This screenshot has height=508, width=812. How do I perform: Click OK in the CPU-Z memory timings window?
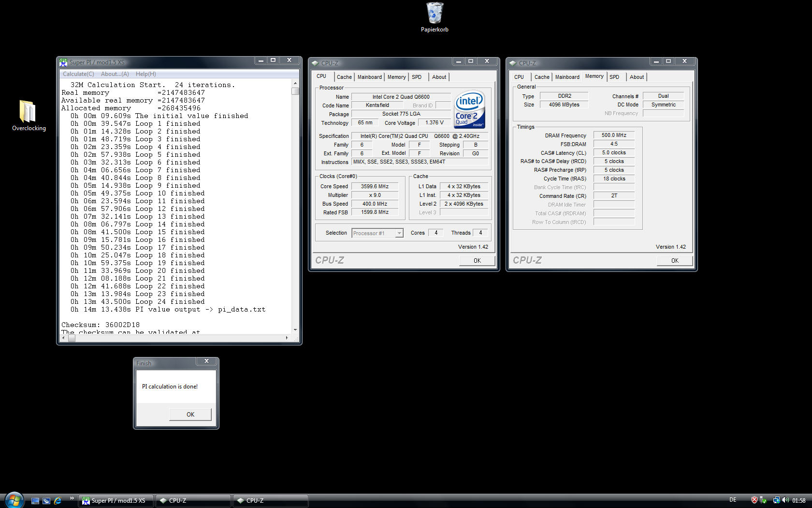click(x=675, y=261)
